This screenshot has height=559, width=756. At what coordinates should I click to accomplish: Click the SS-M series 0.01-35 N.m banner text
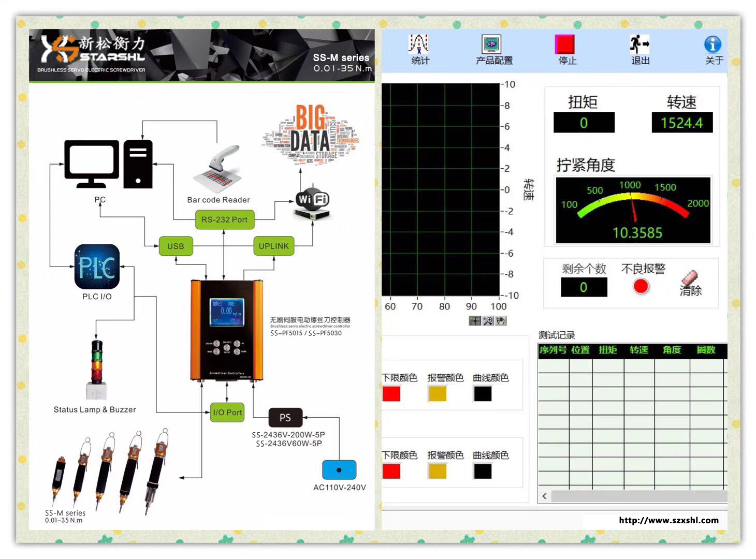click(342, 63)
